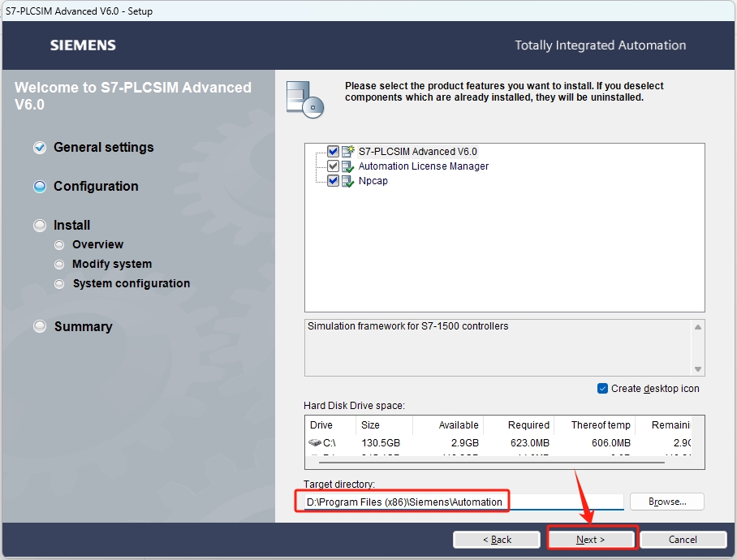Click the C:\ drive icon
The height and width of the screenshot is (560, 737).
tap(315, 443)
